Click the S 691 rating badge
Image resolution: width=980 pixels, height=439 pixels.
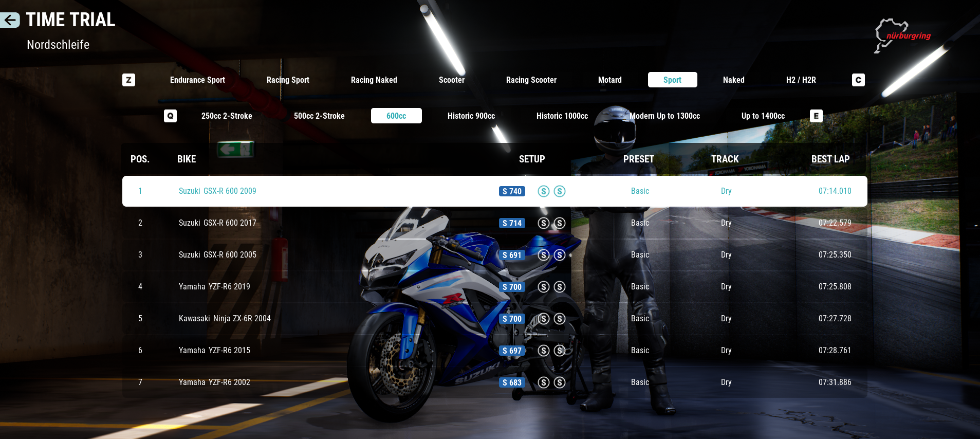(x=512, y=255)
